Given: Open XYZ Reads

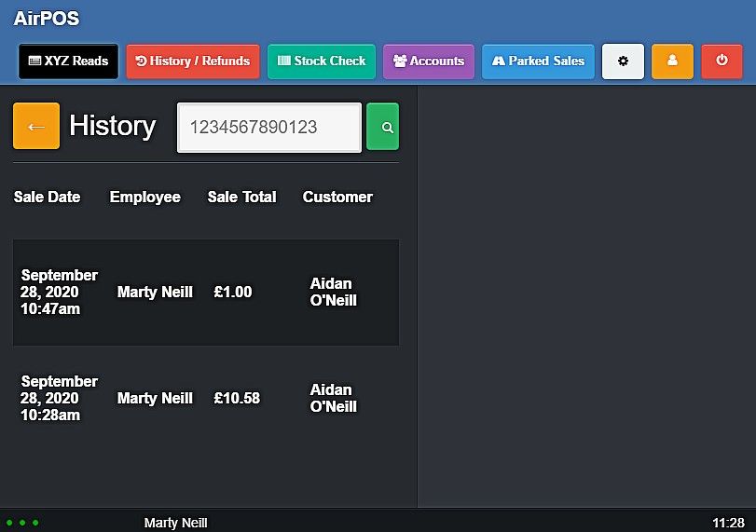Looking at the screenshot, I should 68,61.
